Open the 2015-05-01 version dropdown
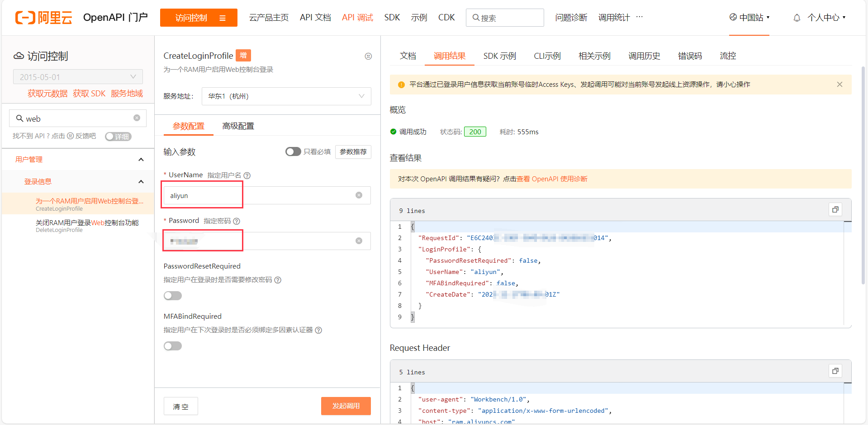The height and width of the screenshot is (425, 868). click(78, 77)
